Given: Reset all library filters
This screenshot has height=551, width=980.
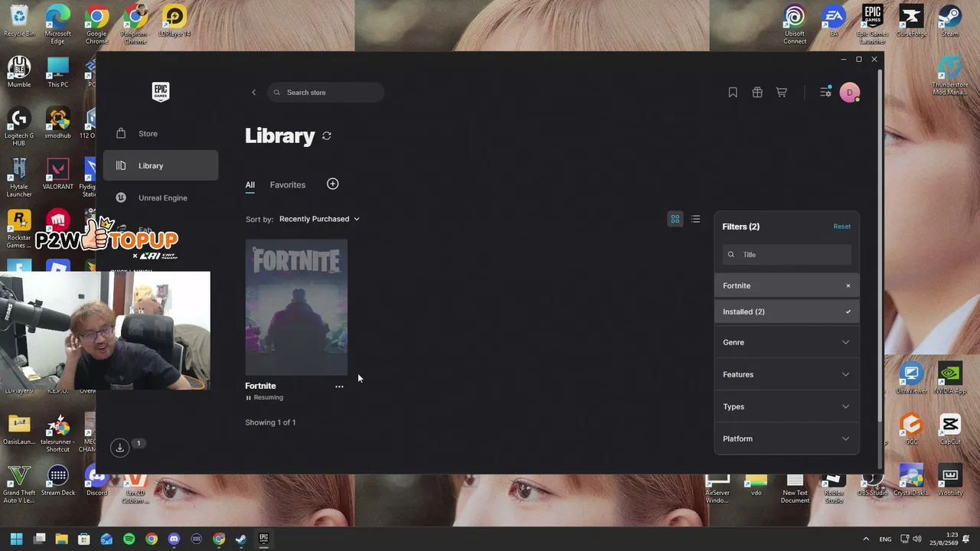Looking at the screenshot, I should point(841,227).
